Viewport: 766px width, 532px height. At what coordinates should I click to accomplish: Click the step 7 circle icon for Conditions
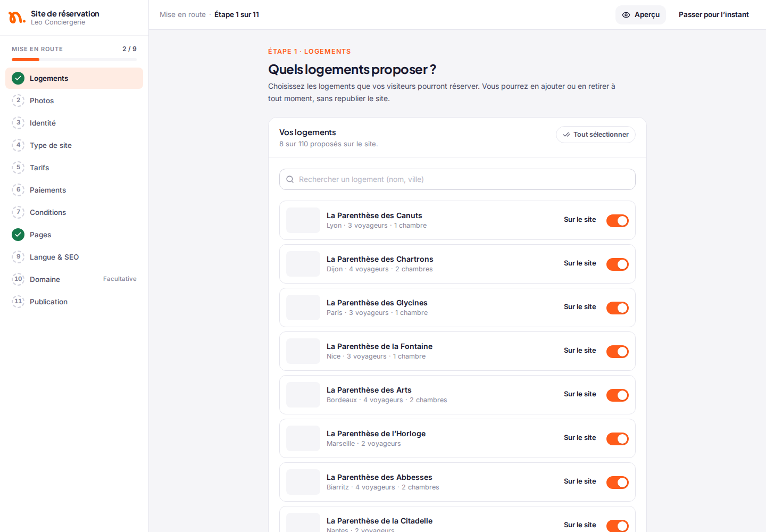tap(18, 212)
